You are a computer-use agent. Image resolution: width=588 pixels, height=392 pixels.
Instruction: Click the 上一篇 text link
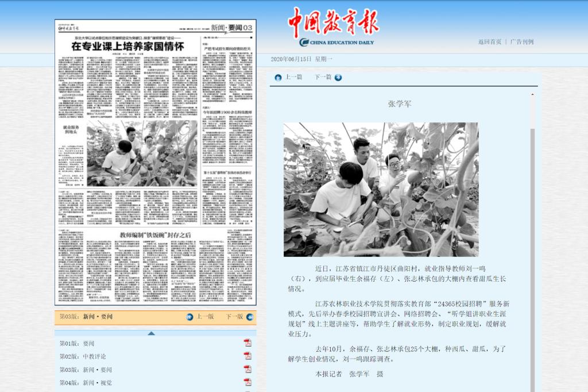tap(293, 78)
